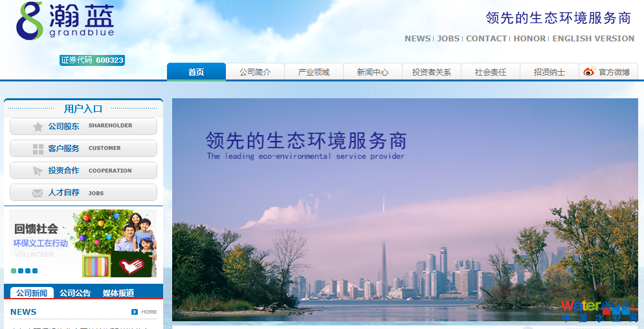
Task: Click the arrow icon next to MORE
Action: coord(135,312)
